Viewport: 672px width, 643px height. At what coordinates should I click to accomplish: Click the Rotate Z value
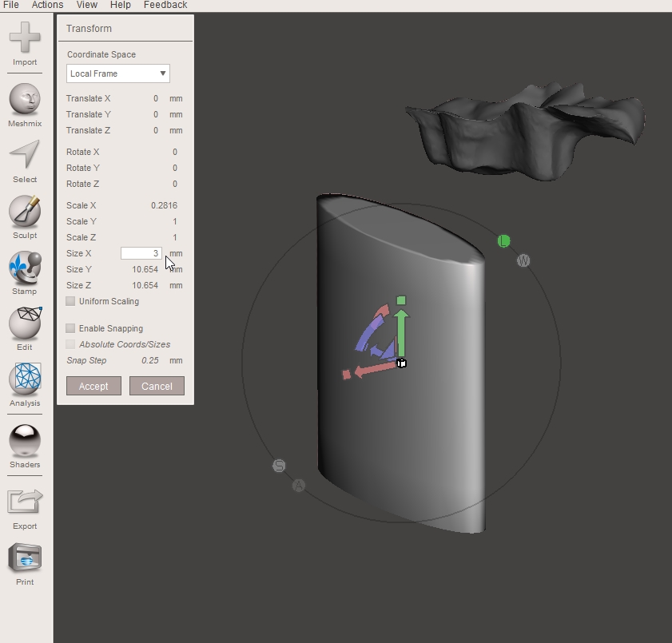(175, 184)
